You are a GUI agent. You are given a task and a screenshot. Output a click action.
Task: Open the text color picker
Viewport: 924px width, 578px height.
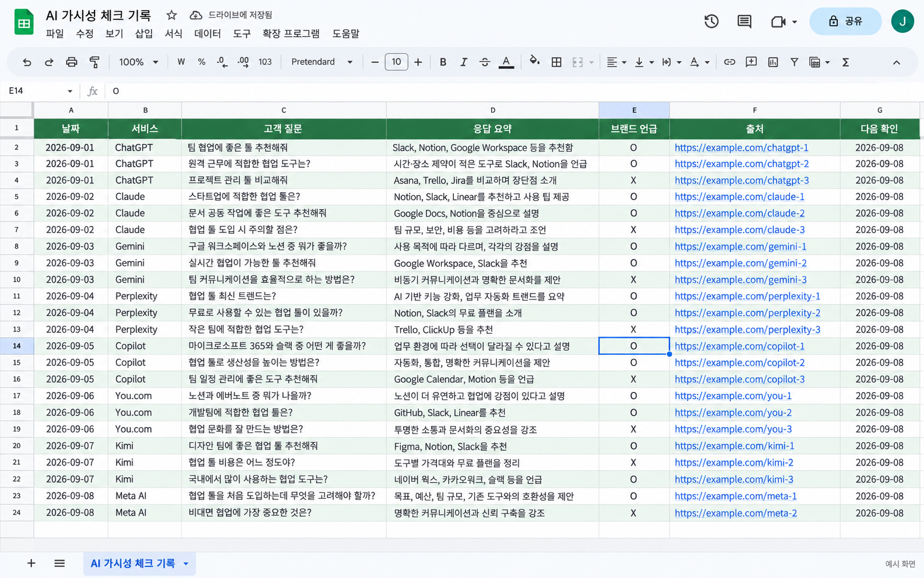[x=506, y=62]
